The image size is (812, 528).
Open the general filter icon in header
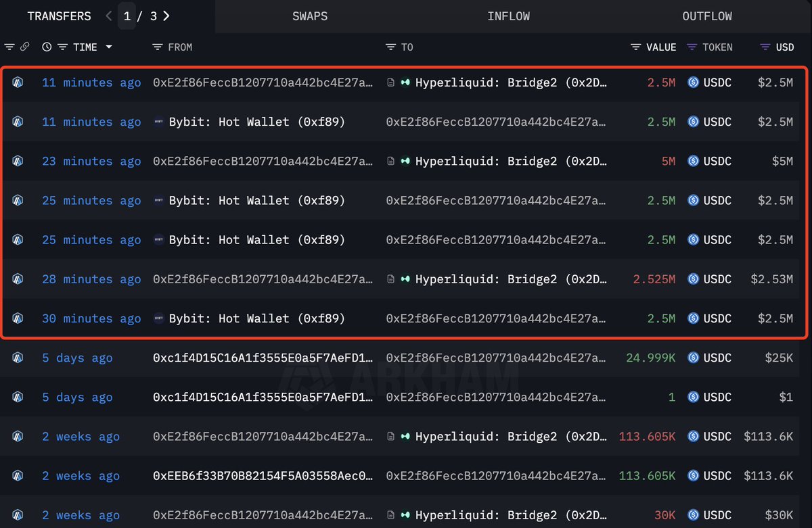(x=9, y=47)
